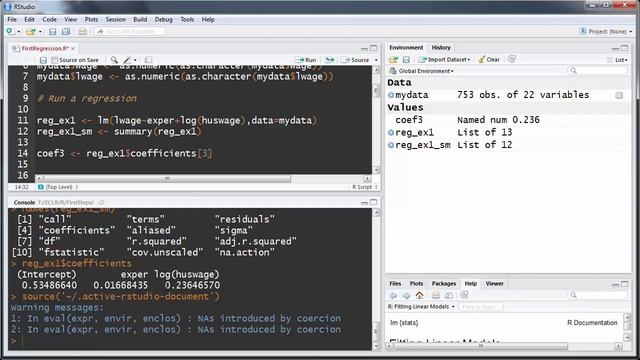Image resolution: width=640 pixels, height=360 pixels.
Task: Select the Environment tab
Action: pyautogui.click(x=406, y=48)
